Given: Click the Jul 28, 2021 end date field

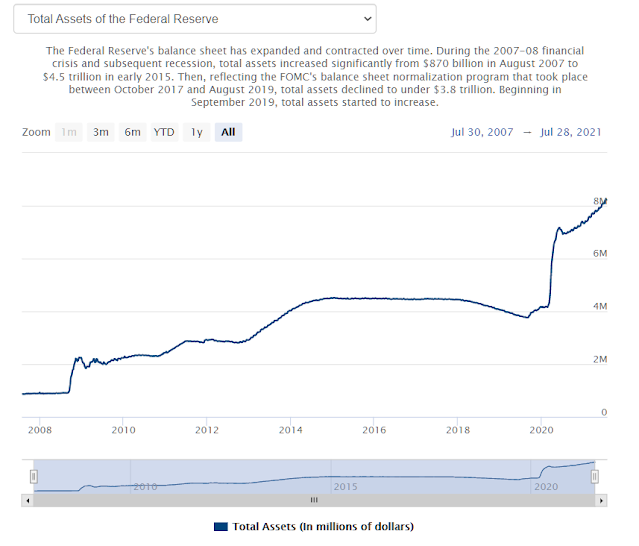Looking at the screenshot, I should click(571, 132).
